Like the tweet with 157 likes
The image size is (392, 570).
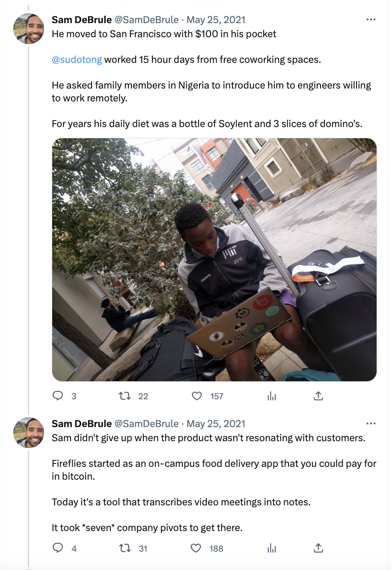197,396
